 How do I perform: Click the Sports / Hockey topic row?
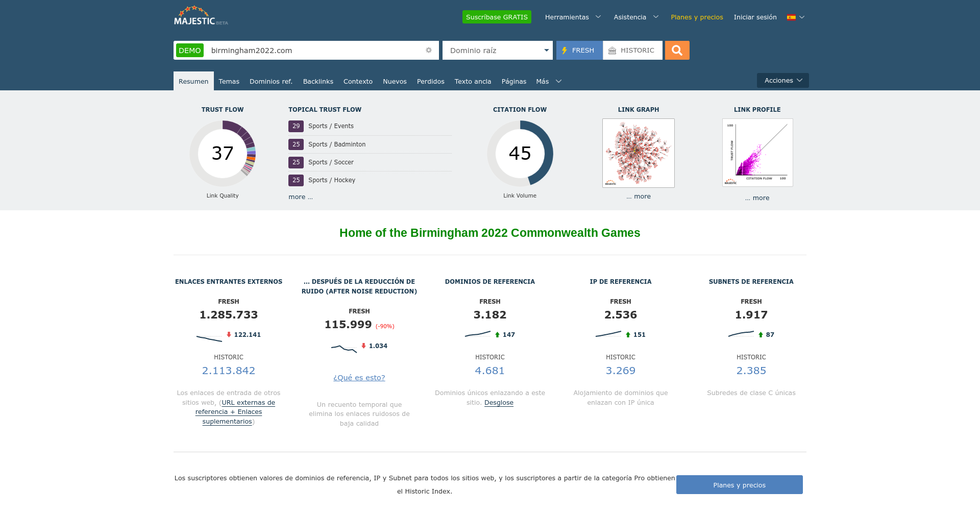click(x=370, y=180)
